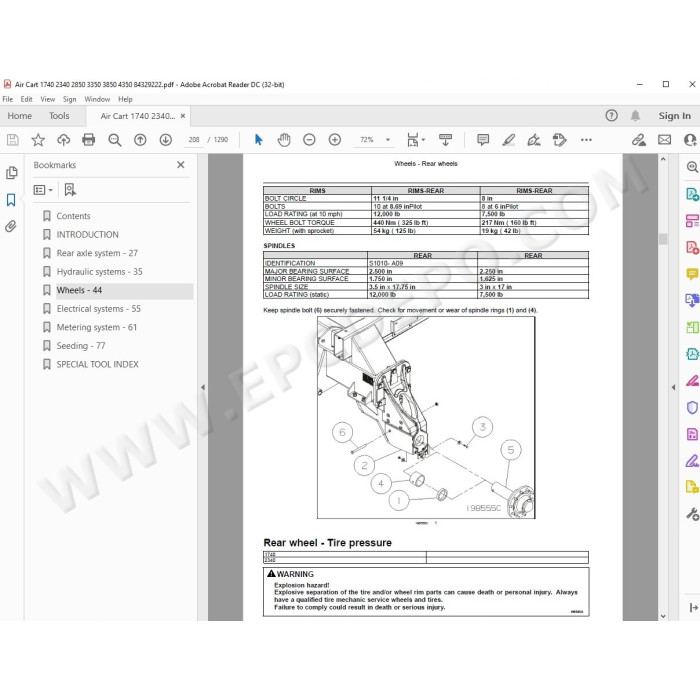Print the document with printer icon
The height and width of the screenshot is (700, 700).
pyautogui.click(x=89, y=140)
